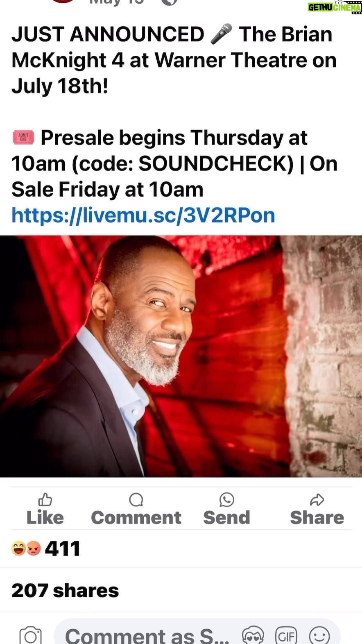Open the GIF picker icon

click(x=286, y=636)
